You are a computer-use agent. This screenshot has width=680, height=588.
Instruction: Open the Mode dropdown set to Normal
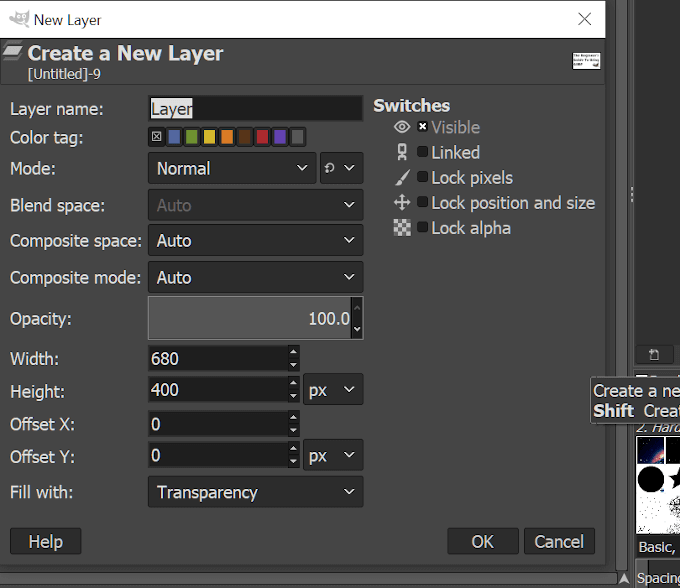(x=232, y=168)
